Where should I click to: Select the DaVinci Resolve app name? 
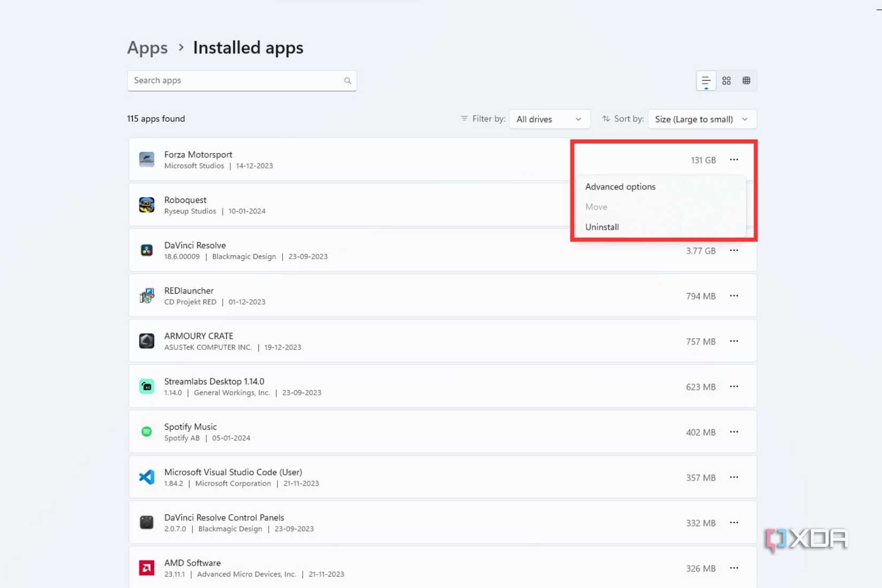[x=195, y=245]
